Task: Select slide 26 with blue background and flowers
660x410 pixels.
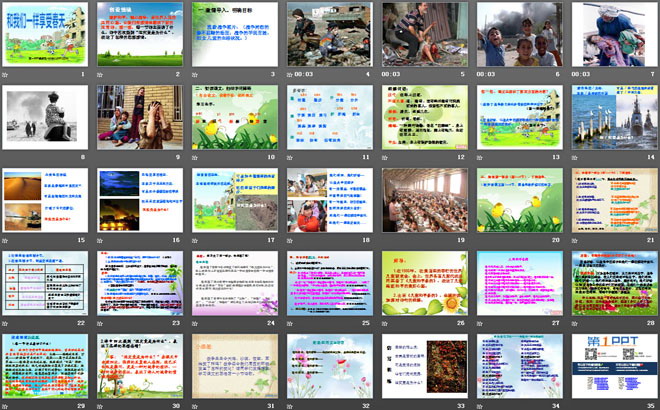Action: [420, 283]
